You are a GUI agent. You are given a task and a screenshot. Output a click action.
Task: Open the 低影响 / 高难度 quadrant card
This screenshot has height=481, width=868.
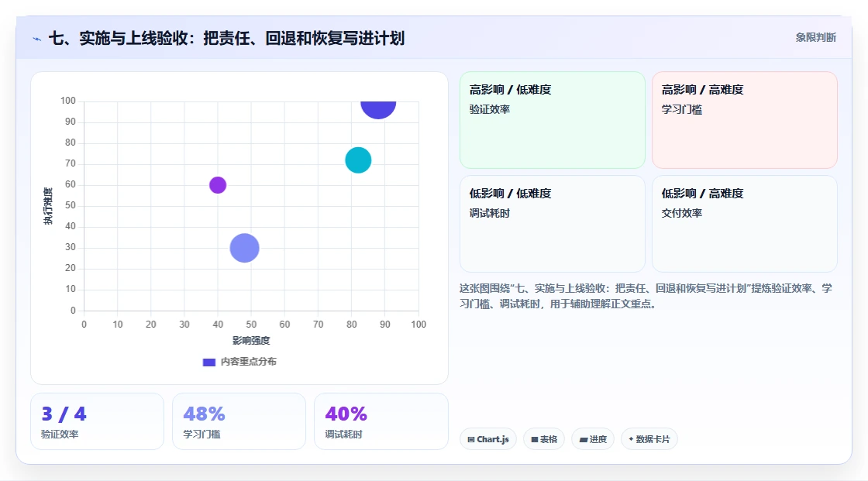[745, 224]
